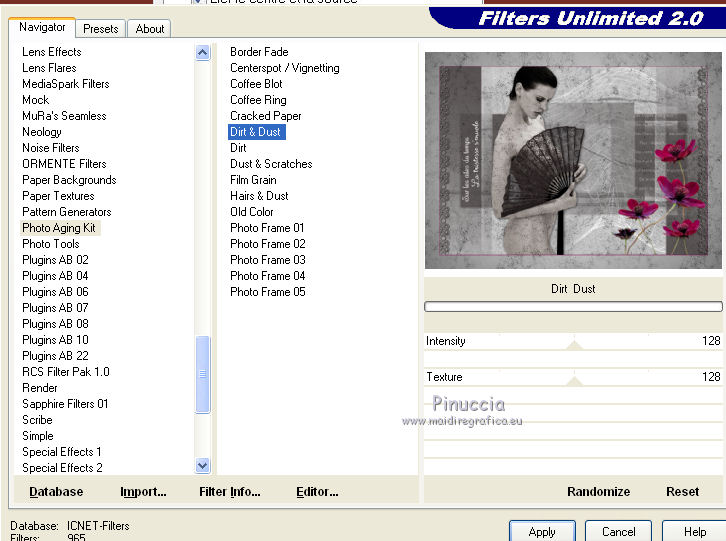Select the Scribe category
The width and height of the screenshot is (726, 541).
pyautogui.click(x=38, y=420)
